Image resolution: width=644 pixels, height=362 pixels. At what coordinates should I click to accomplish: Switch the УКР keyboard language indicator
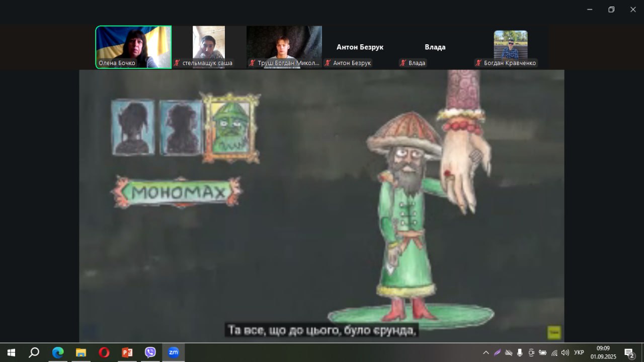pos(579,352)
